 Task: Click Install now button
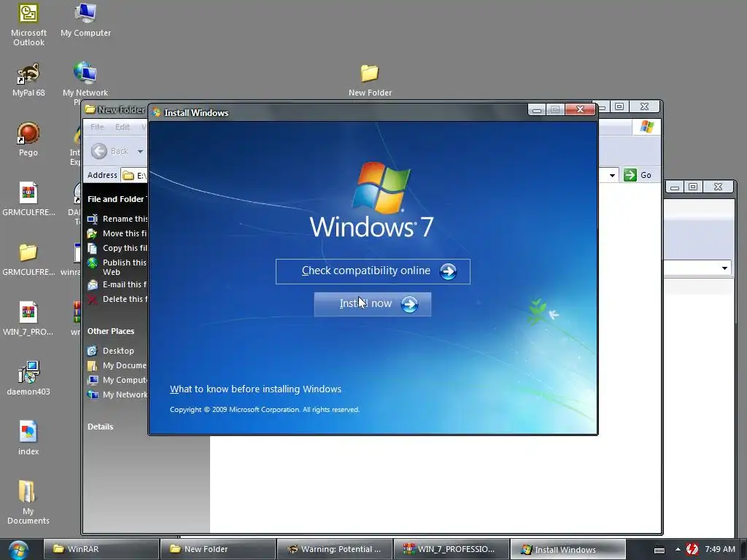click(373, 304)
